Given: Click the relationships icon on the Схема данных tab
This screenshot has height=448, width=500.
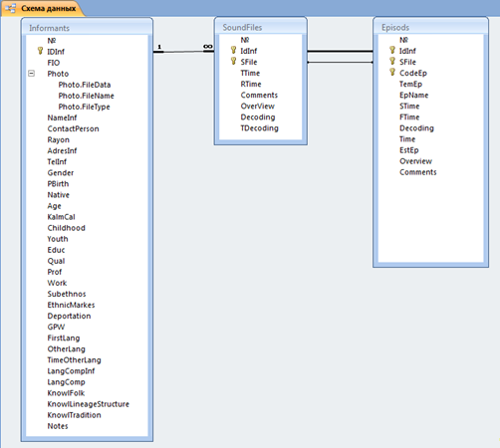Looking at the screenshot, I should point(11,8).
